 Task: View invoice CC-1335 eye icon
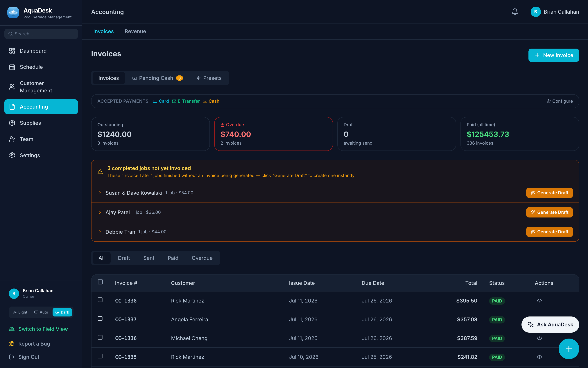[539, 357]
